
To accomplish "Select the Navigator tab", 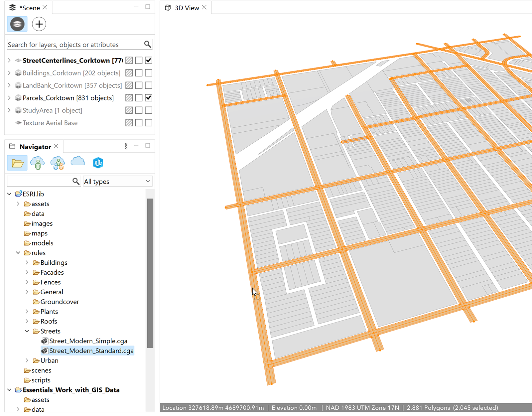I will click(36, 146).
